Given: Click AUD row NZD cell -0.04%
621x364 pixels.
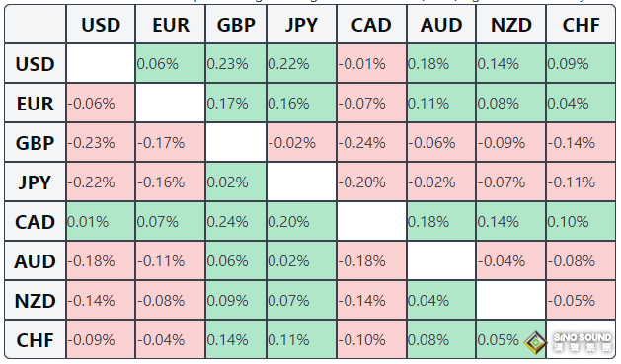Looking at the screenshot, I should click(x=510, y=261).
